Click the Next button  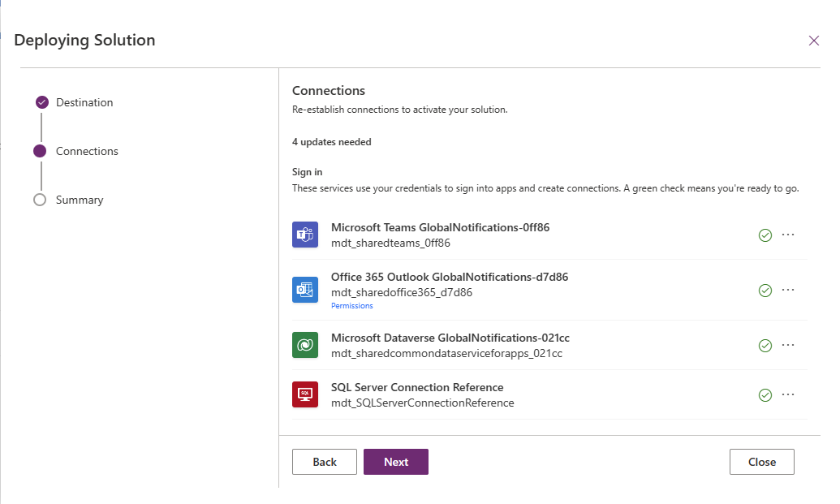pos(396,462)
